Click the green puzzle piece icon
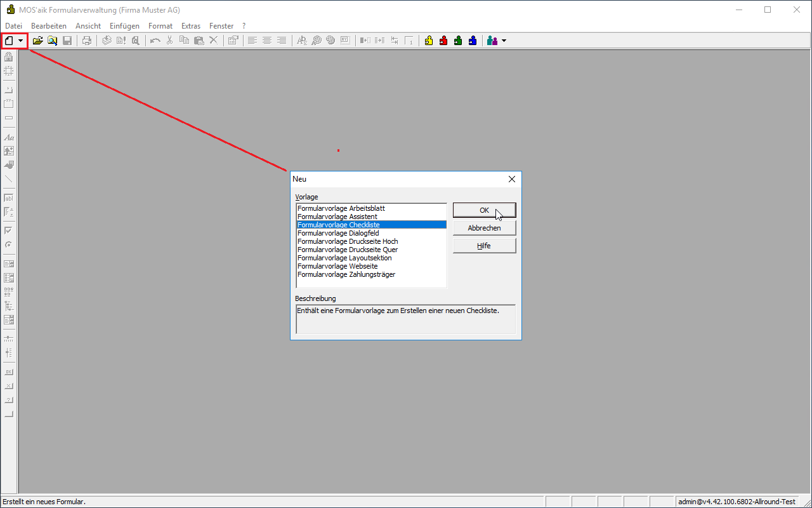 pos(458,41)
